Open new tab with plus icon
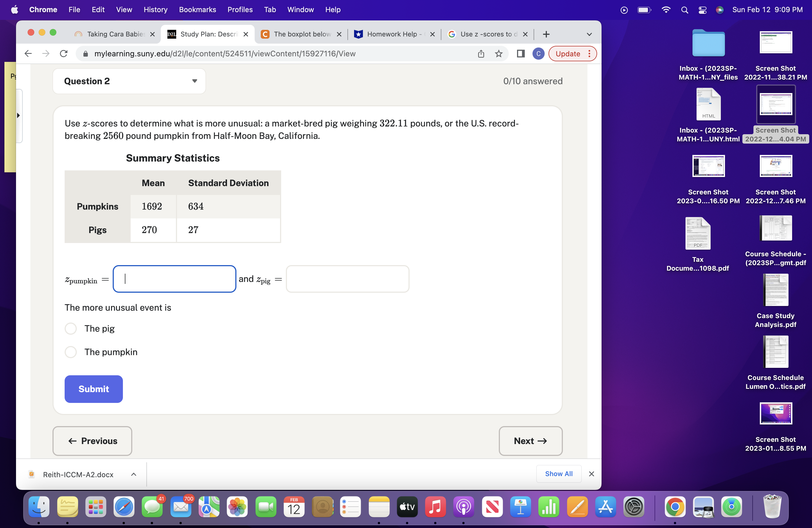Image resolution: width=812 pixels, height=528 pixels. 546,34
